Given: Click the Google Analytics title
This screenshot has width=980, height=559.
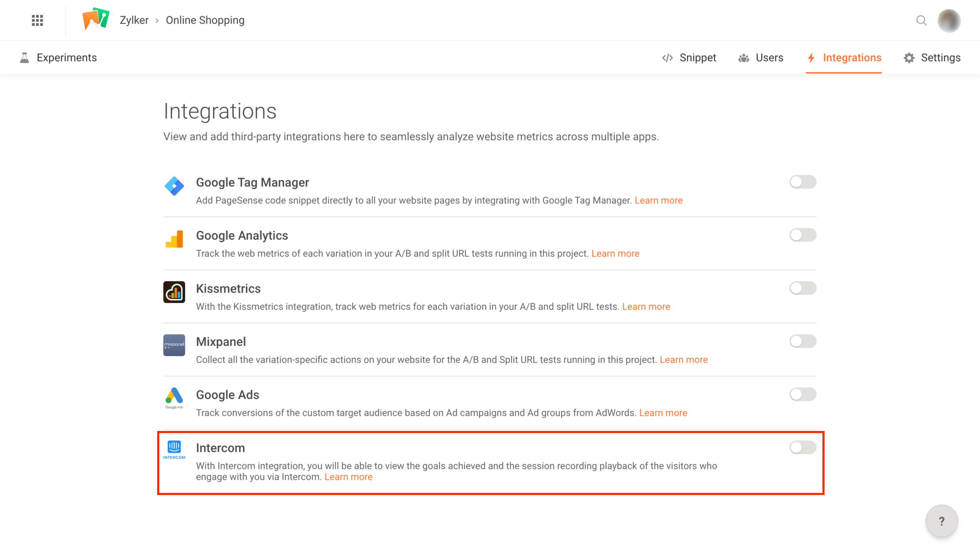Looking at the screenshot, I should point(242,235).
